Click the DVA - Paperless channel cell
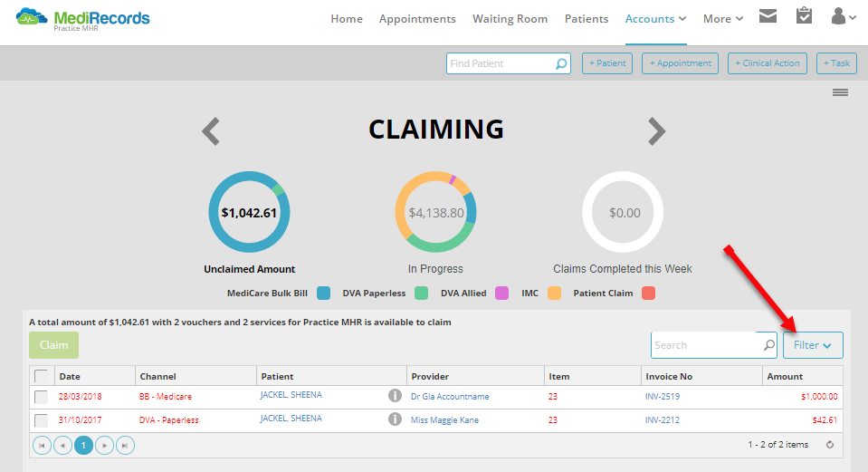This screenshot has width=868, height=472. click(x=169, y=420)
